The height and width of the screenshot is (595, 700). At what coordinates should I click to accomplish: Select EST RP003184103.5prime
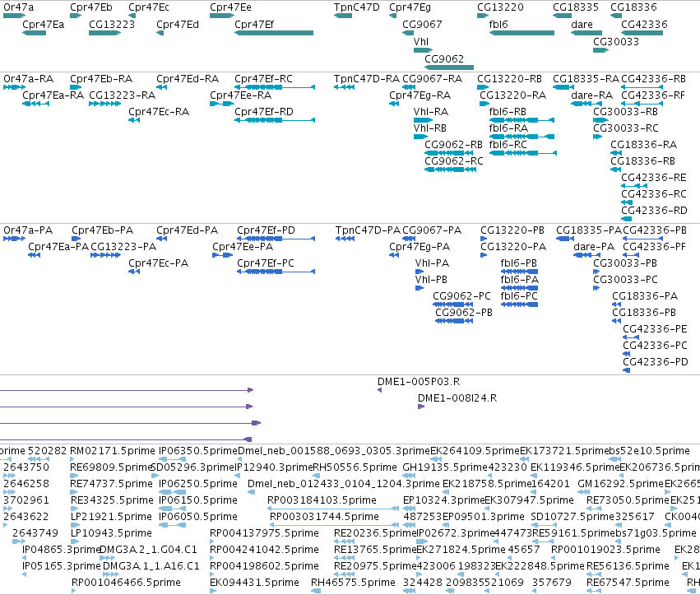coord(332,509)
